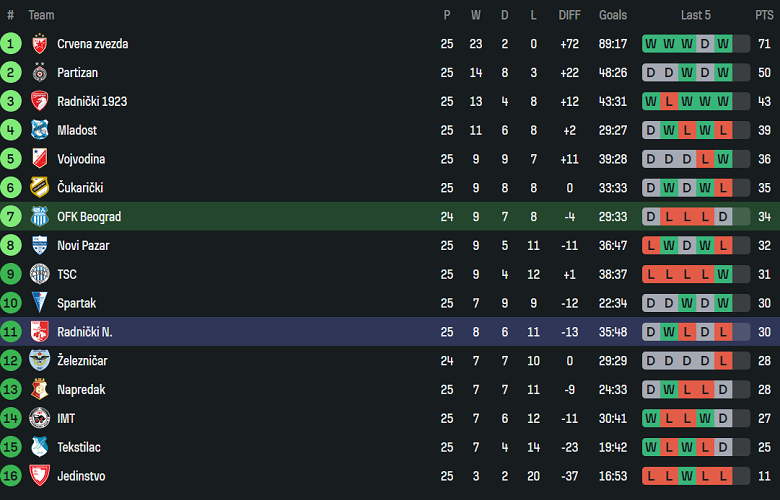Viewport: 780px width, 500px height.
Task: Click the Goals column header
Action: (613, 15)
